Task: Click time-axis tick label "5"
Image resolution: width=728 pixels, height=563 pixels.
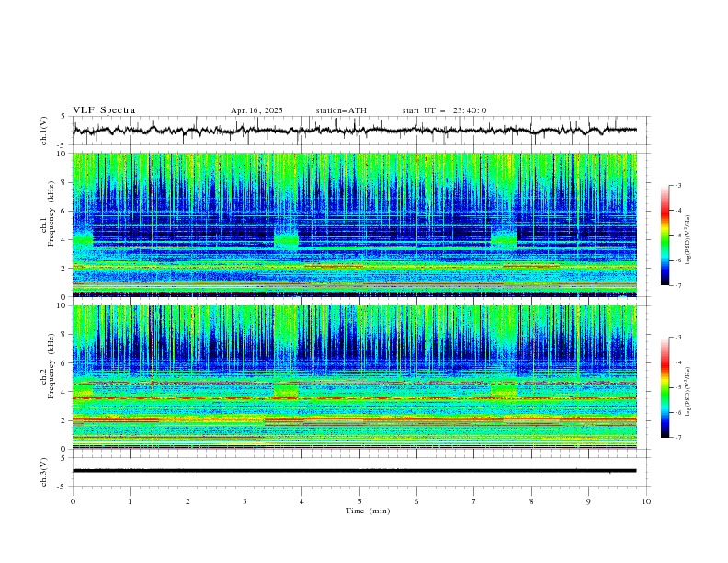Action: pos(359,501)
